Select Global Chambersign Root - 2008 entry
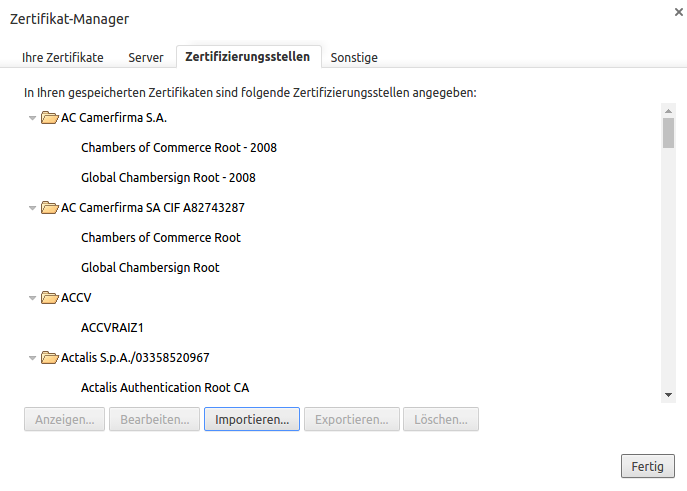 [x=168, y=178]
